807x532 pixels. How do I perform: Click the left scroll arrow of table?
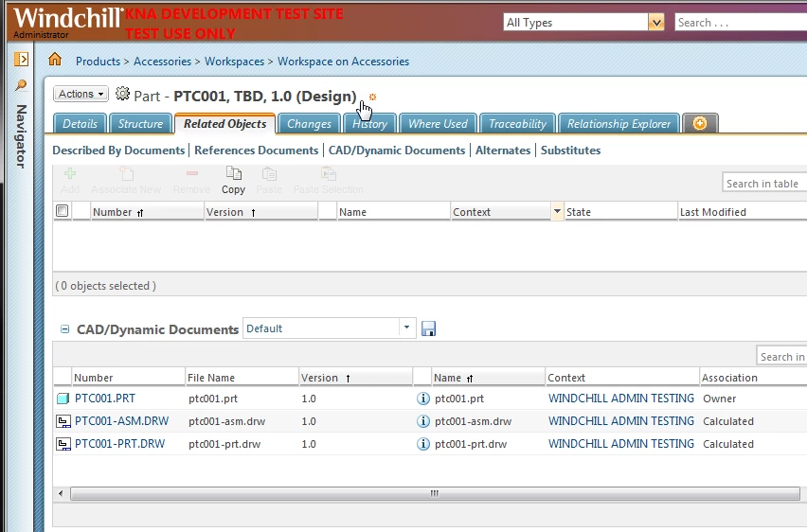pyautogui.click(x=61, y=493)
